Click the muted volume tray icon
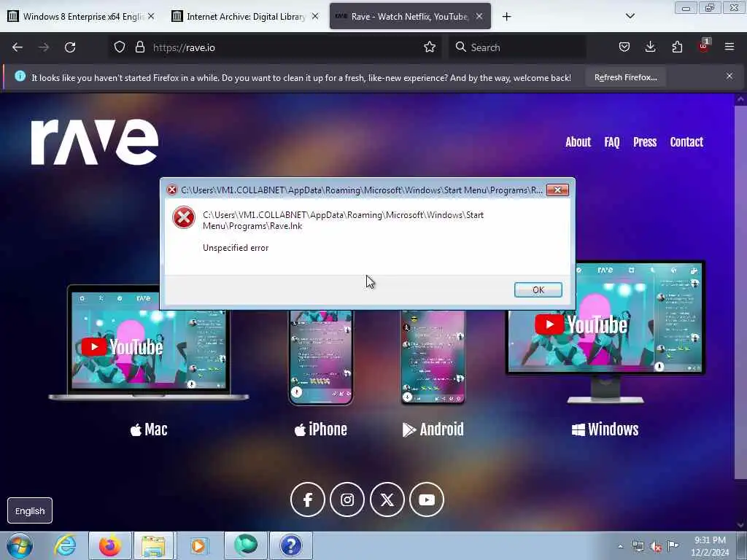The height and width of the screenshot is (560, 747). [656, 547]
